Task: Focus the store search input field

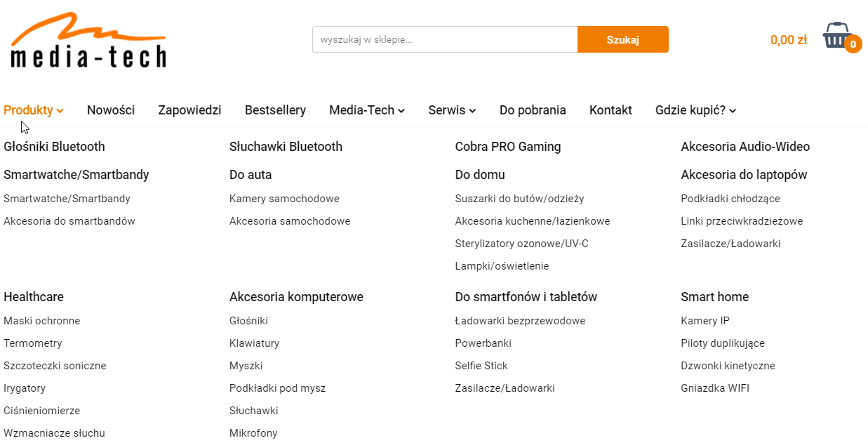Action: (x=444, y=39)
